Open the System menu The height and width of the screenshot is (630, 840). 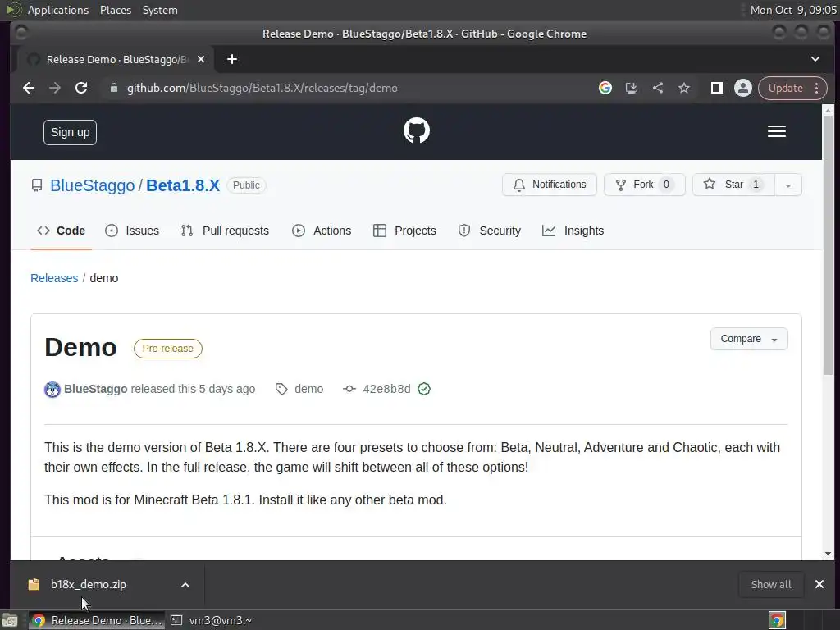pos(160,10)
